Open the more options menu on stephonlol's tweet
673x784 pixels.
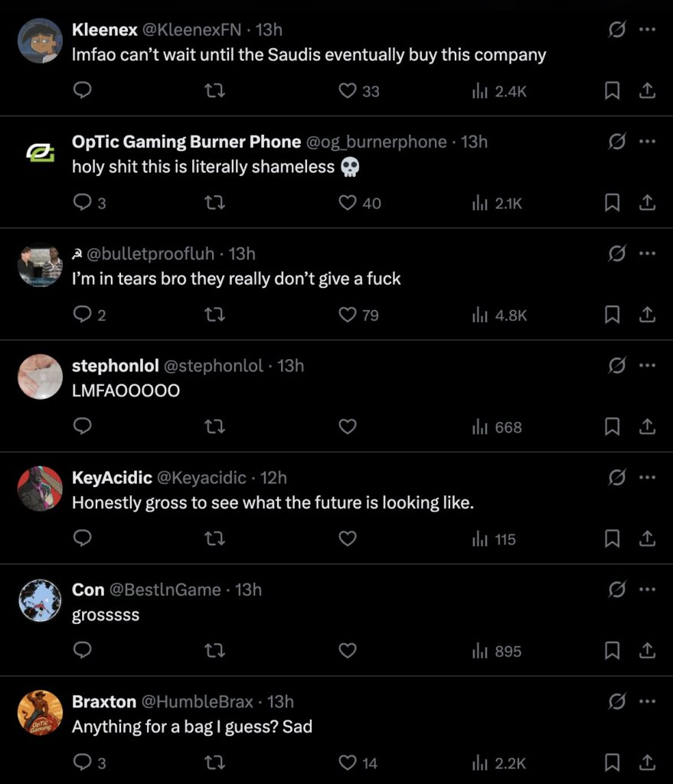coord(647,365)
